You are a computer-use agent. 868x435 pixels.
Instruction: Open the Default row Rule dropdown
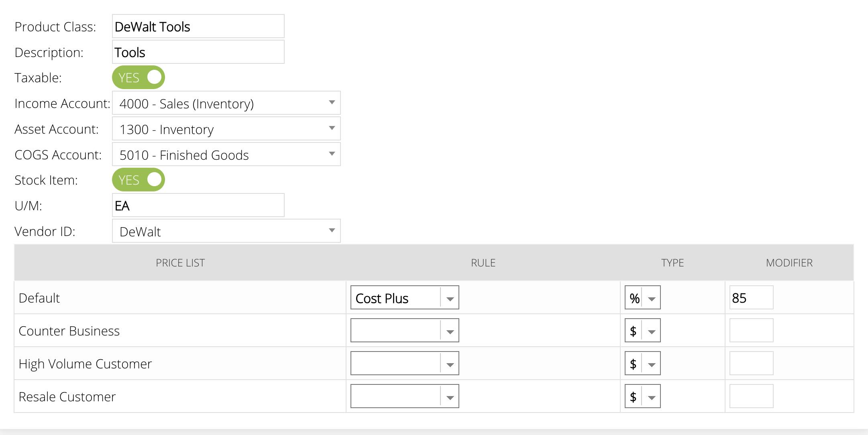pos(405,298)
